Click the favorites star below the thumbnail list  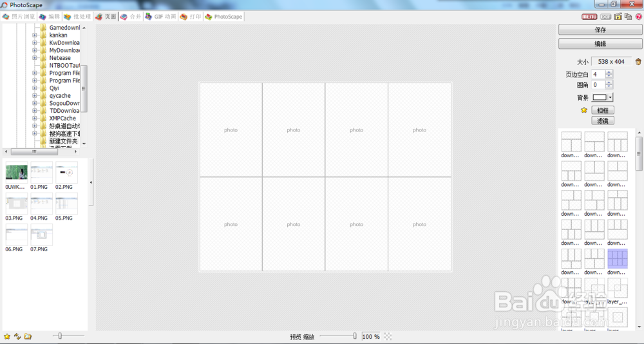7,336
